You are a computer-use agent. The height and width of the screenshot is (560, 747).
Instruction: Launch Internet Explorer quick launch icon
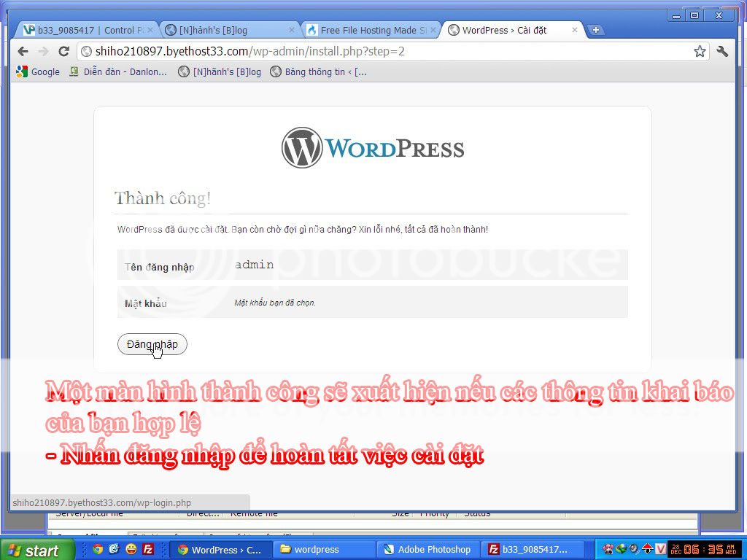[x=114, y=549]
